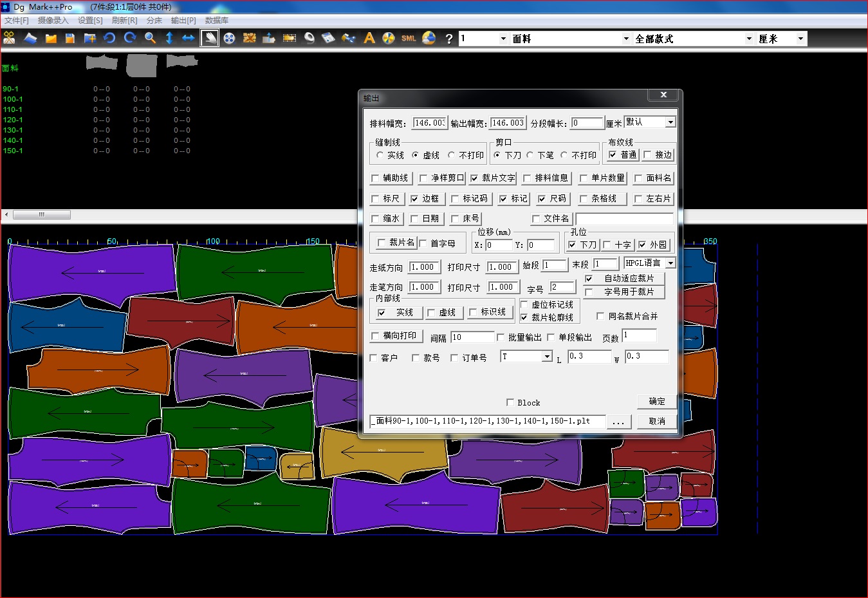Click the film strip icon

pyautogui.click(x=290, y=38)
